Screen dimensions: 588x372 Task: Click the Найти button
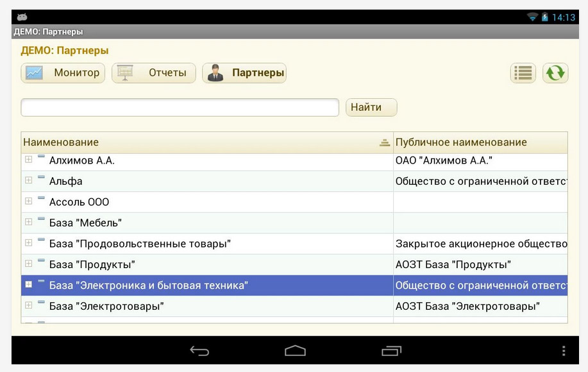(371, 108)
